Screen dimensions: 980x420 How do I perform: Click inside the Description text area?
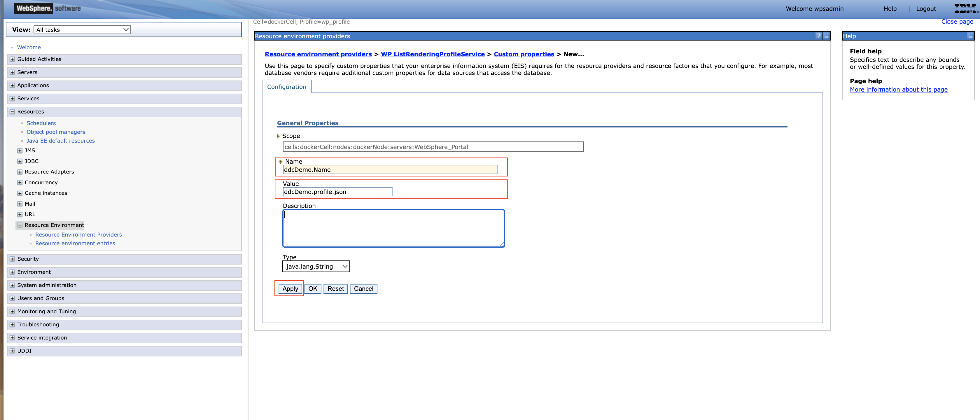(393, 228)
